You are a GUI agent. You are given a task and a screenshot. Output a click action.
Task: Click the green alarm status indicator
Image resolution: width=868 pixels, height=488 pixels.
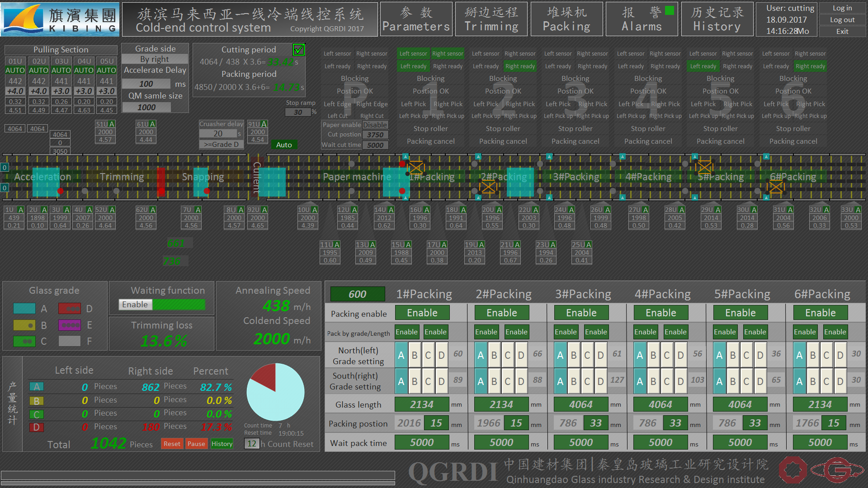[x=670, y=11]
